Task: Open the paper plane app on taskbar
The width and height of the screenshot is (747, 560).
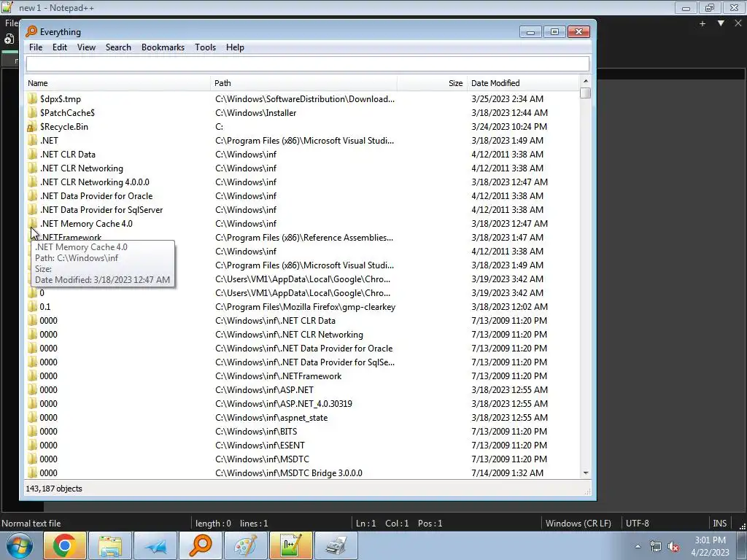Action: [155, 545]
